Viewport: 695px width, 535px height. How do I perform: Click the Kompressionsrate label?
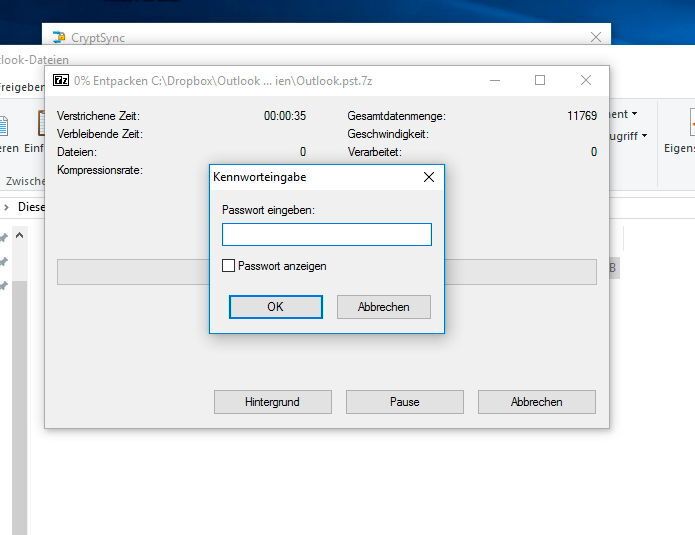click(100, 170)
